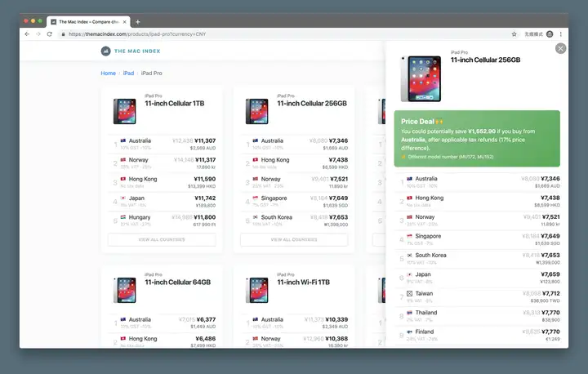
Task: Click Hungary flag in Cellular 1TB card
Action: coord(123,217)
